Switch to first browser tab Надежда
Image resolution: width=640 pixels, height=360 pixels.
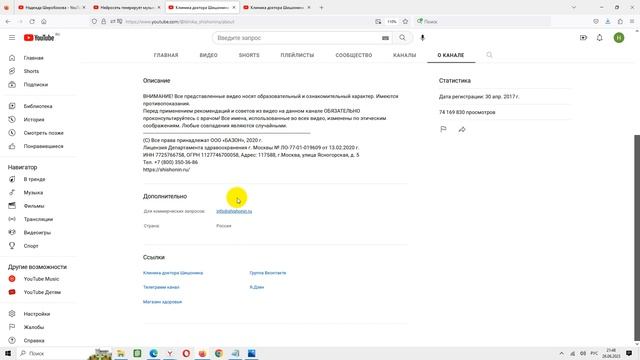click(x=52, y=7)
